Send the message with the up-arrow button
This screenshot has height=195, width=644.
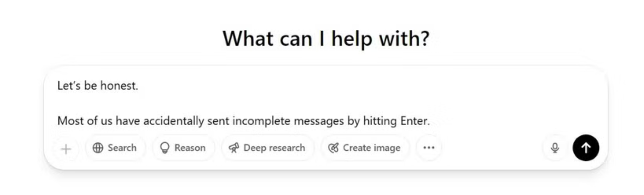586,148
